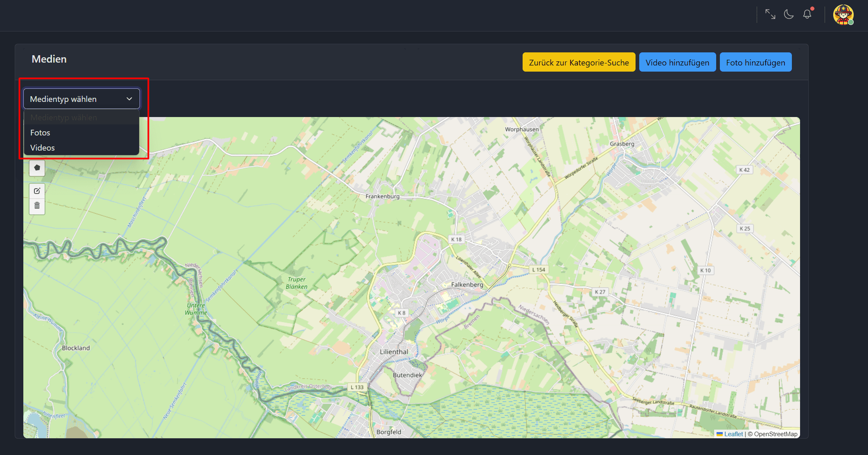Image resolution: width=868 pixels, height=455 pixels.
Task: Toggle fullscreen with the arrows icon
Action: click(x=770, y=14)
